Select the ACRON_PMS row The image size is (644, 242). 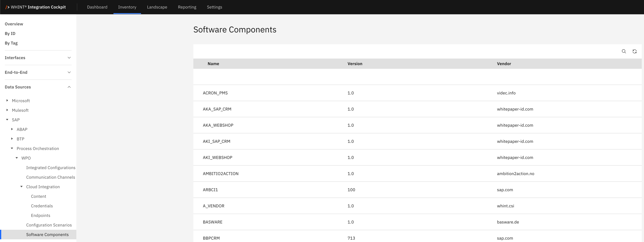[x=215, y=93]
